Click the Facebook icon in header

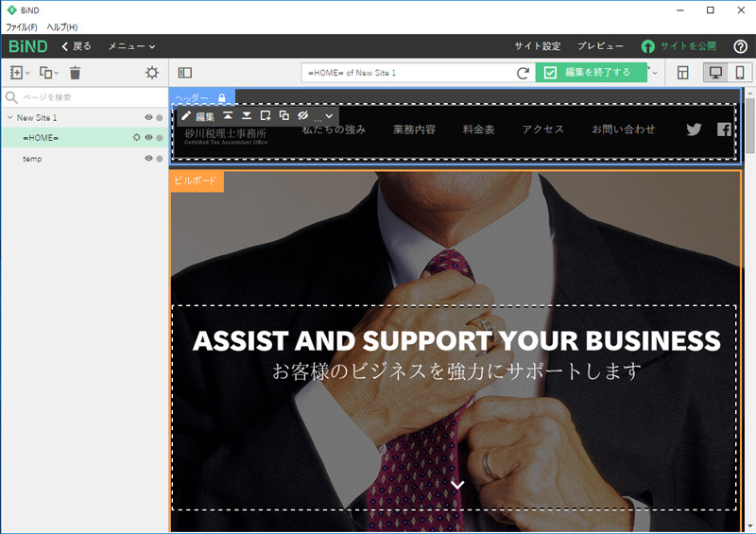click(x=724, y=129)
